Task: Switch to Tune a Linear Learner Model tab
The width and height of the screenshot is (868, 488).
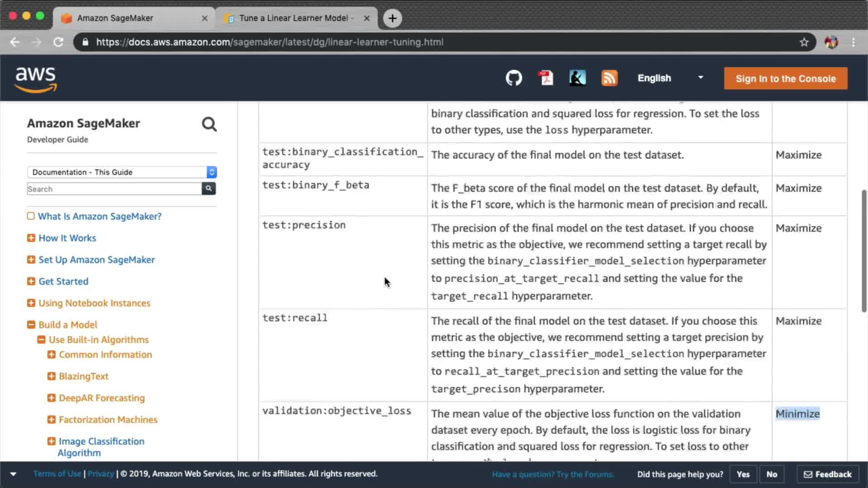Action: [294, 18]
